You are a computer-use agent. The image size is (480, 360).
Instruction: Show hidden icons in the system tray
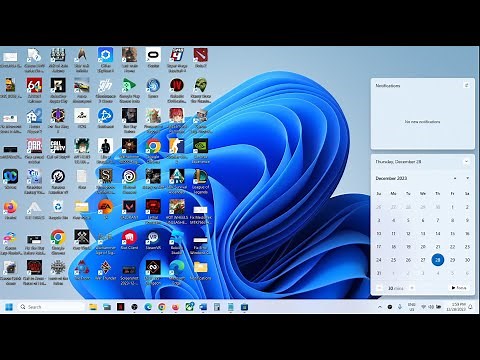click(379, 307)
